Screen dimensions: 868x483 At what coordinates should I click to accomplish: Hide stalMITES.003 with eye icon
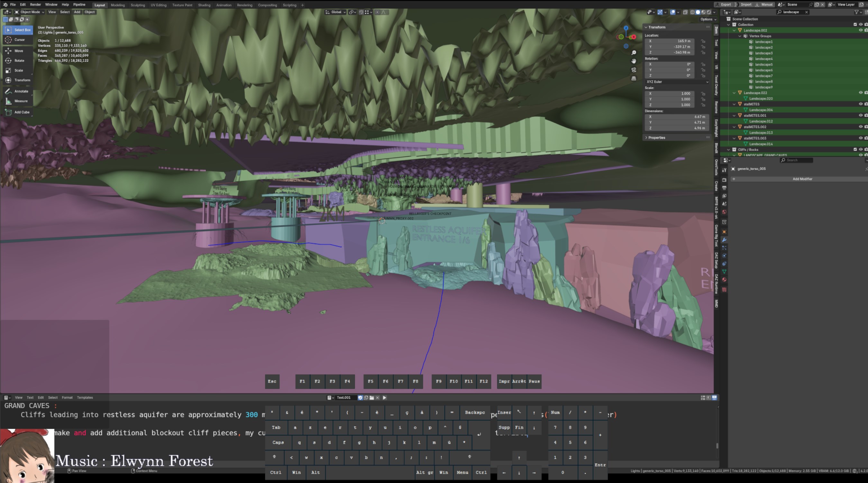[x=860, y=138]
